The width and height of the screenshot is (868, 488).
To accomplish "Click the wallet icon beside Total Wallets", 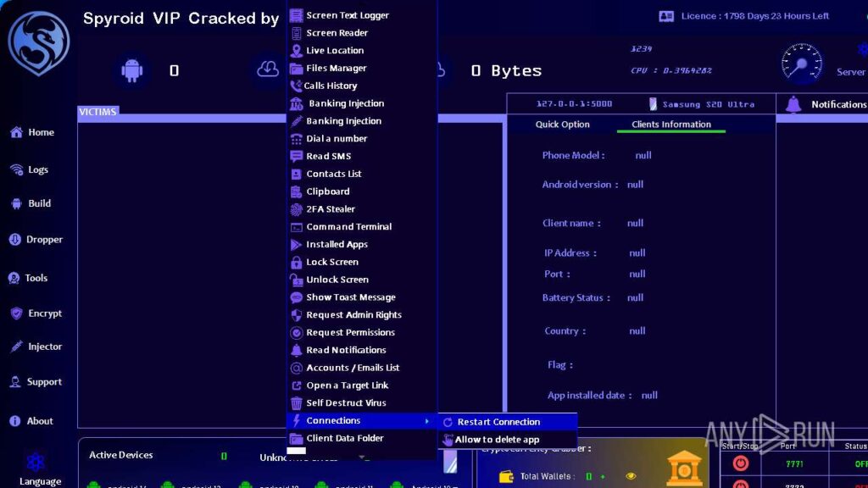I will [506, 476].
